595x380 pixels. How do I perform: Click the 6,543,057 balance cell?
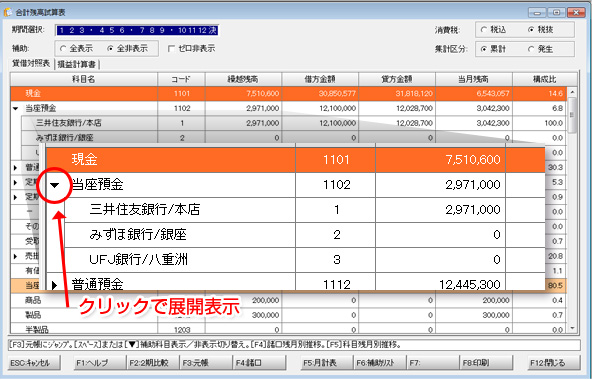(474, 94)
